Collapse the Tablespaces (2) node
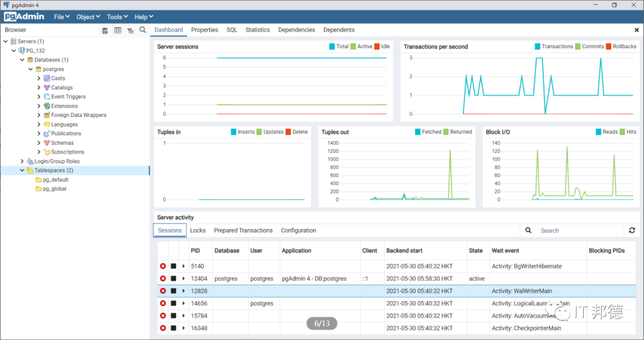The width and height of the screenshot is (644, 340). pos(22,170)
